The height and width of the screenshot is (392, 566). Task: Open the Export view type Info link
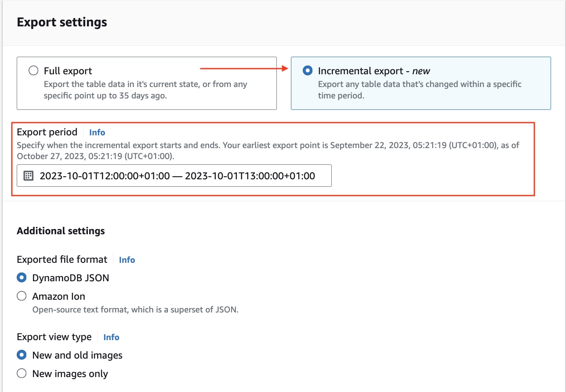111,337
